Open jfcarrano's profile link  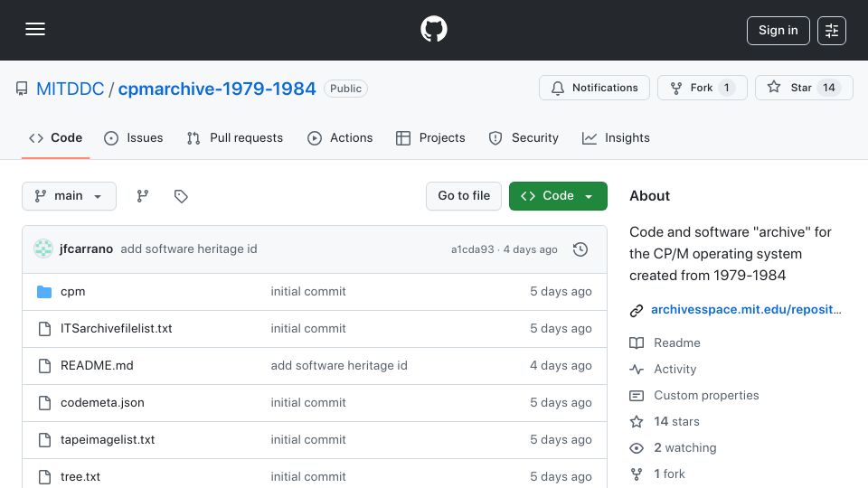point(87,249)
